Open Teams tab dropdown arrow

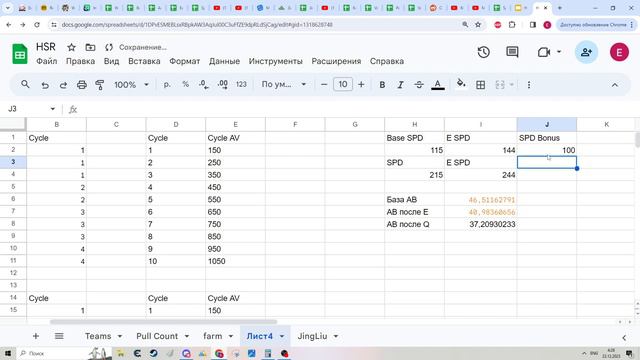pos(120,336)
